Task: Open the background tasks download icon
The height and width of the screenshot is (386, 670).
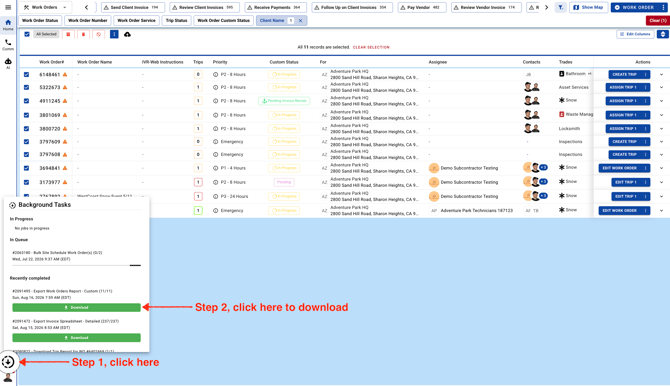Action: coord(8,362)
